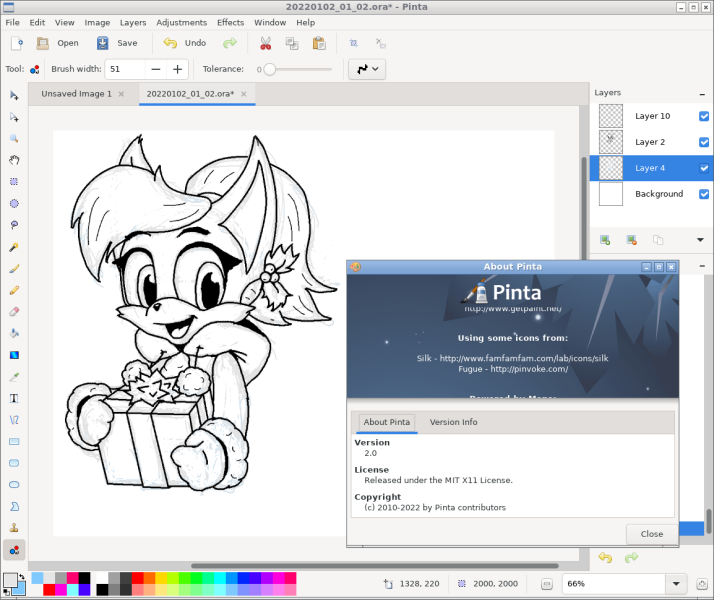This screenshot has width=714, height=600.
Task: Decrease brush width with minus button
Action: click(x=156, y=69)
